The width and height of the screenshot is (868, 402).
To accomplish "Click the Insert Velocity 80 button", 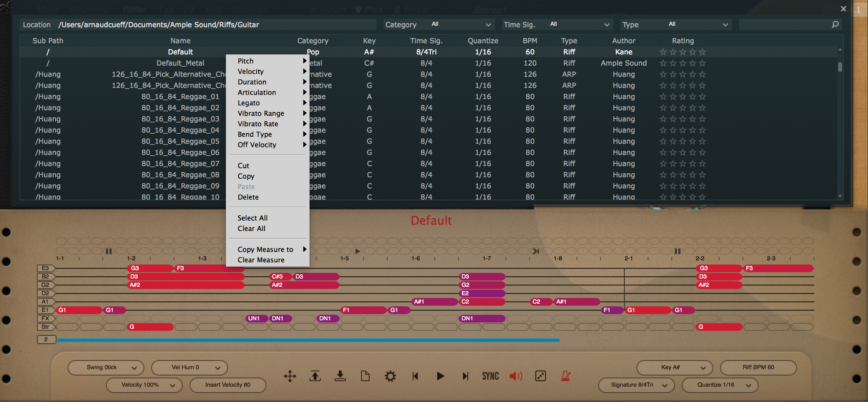I will pyautogui.click(x=227, y=385).
